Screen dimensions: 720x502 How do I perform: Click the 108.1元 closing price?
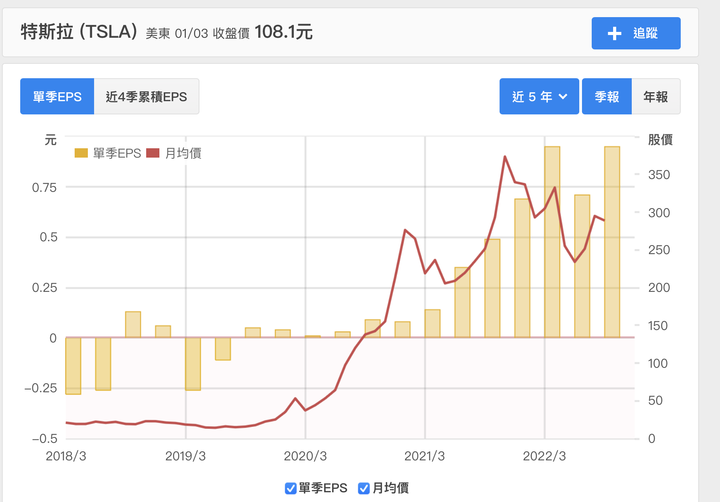coord(283,32)
